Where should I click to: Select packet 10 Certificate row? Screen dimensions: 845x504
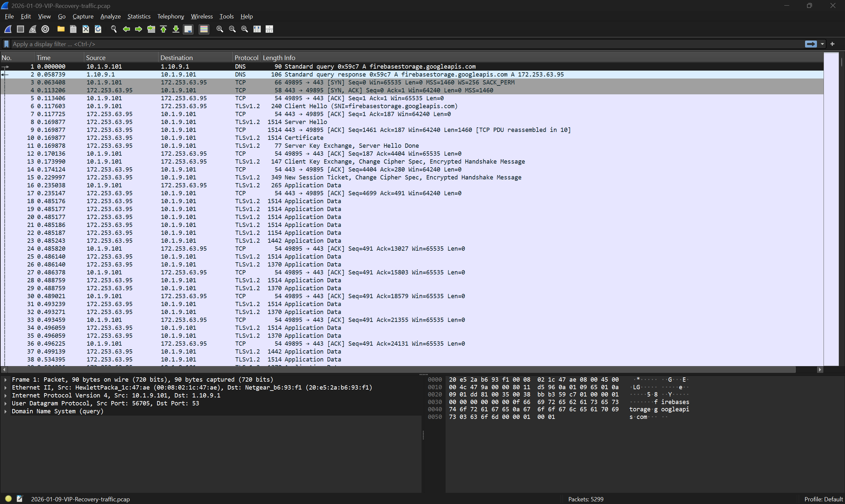412,138
